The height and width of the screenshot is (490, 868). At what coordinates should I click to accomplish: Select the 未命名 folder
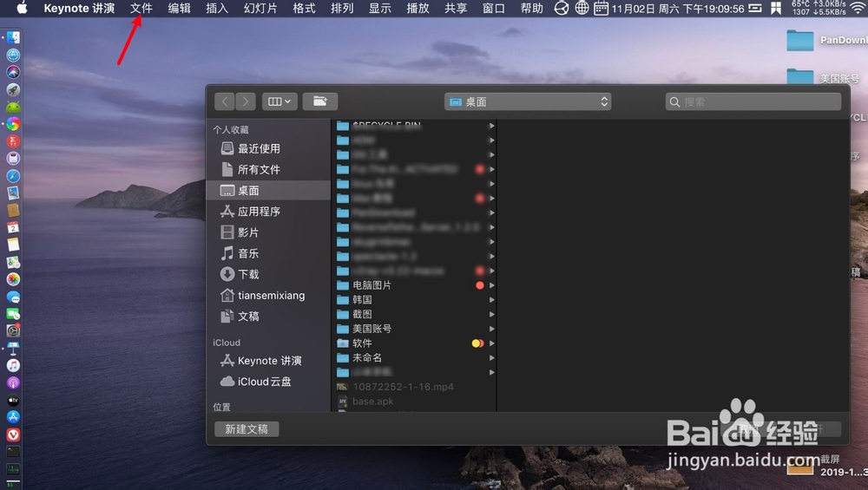pos(367,358)
